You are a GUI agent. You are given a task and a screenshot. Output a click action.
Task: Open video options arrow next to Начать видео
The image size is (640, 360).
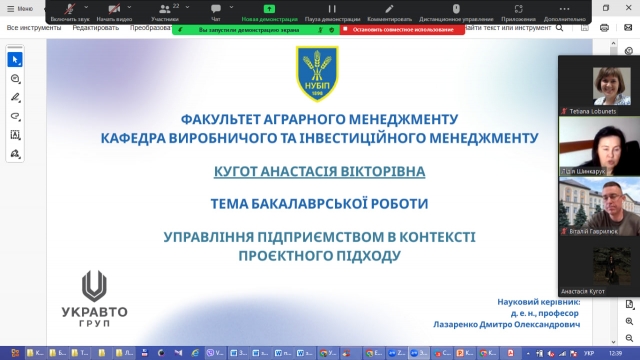tap(129, 7)
